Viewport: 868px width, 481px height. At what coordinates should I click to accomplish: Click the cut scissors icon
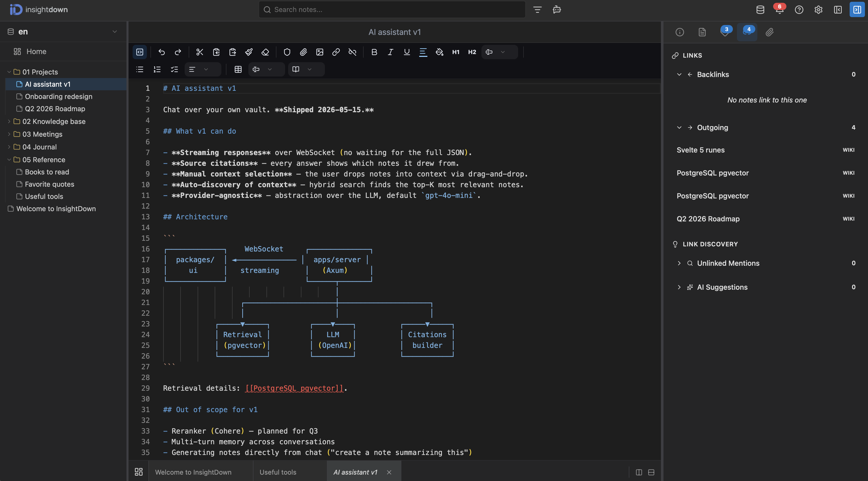coord(200,52)
